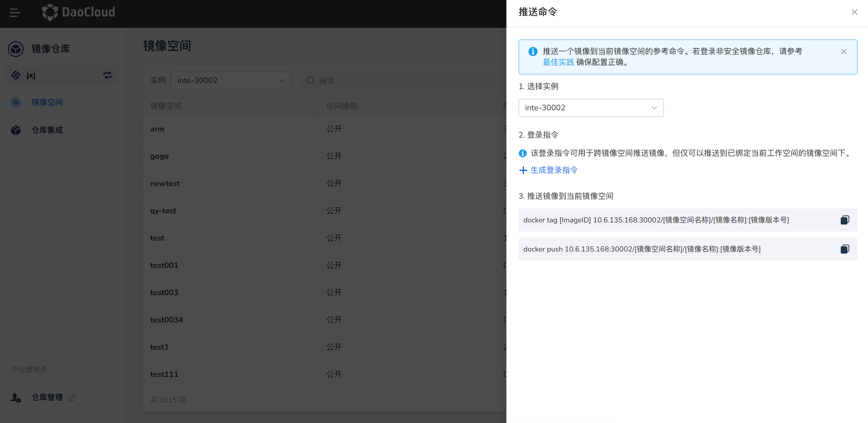
Task: Open 仓库管理 in a new window
Action: click(72, 397)
